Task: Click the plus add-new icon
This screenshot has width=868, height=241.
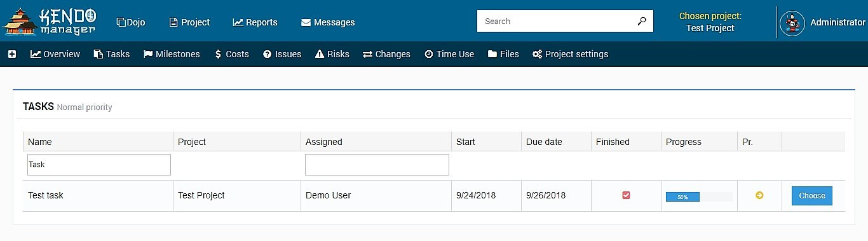Action: (x=12, y=54)
